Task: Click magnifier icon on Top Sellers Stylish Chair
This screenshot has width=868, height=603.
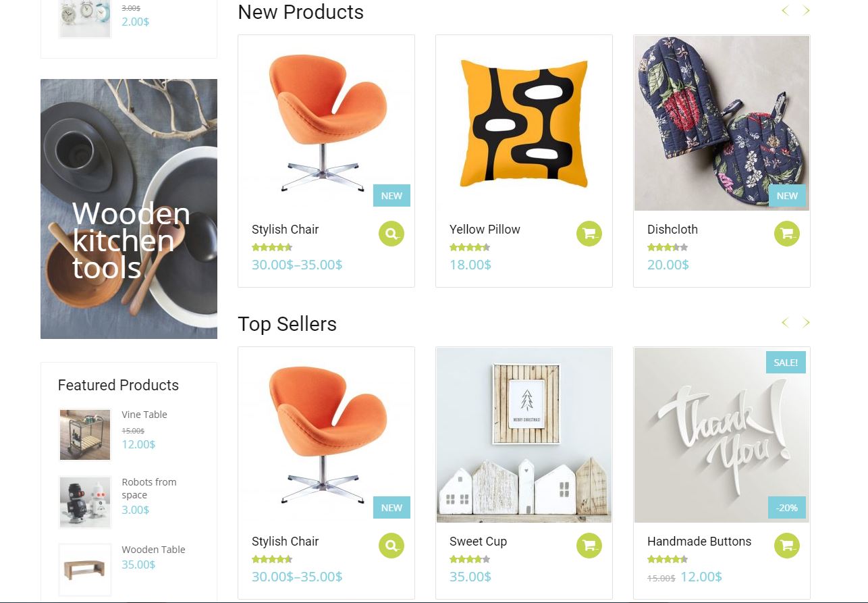Action: [x=391, y=546]
